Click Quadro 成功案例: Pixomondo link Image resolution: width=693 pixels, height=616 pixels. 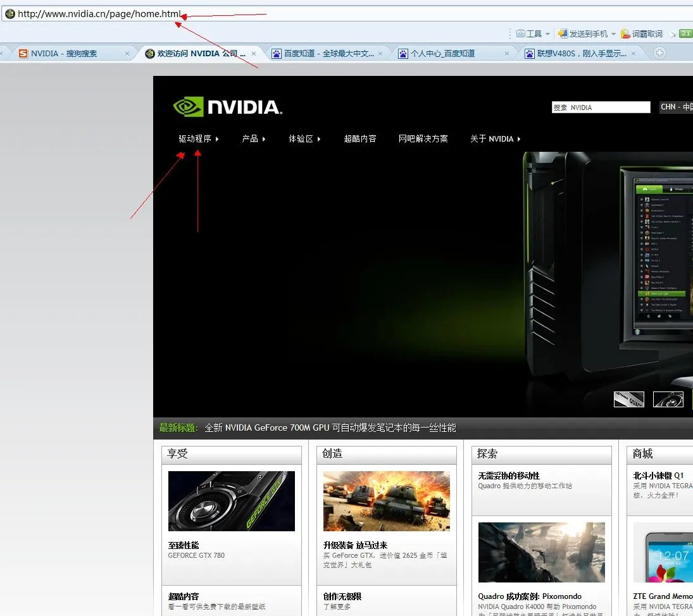pos(530,596)
